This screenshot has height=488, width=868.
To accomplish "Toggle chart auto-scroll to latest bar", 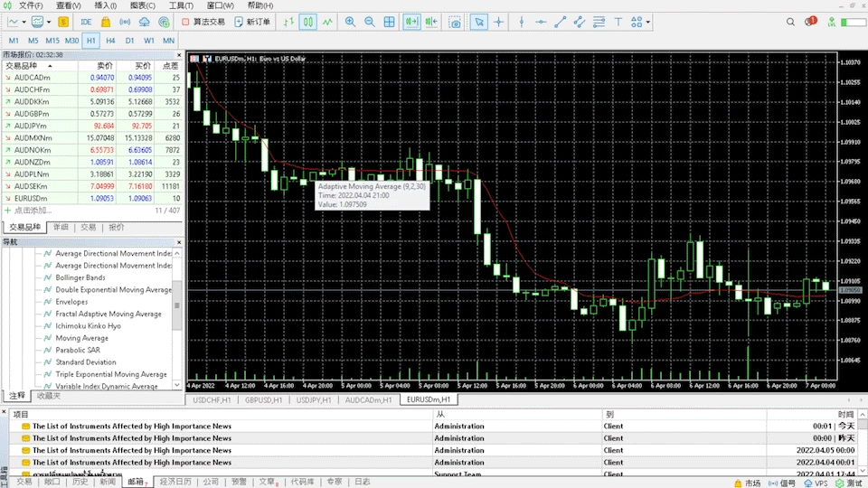I will 410,22.
